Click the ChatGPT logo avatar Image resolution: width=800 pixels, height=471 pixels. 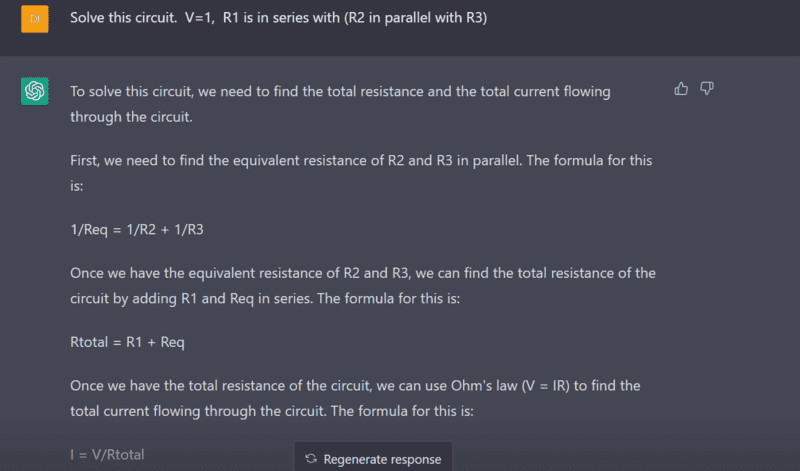click(x=34, y=91)
